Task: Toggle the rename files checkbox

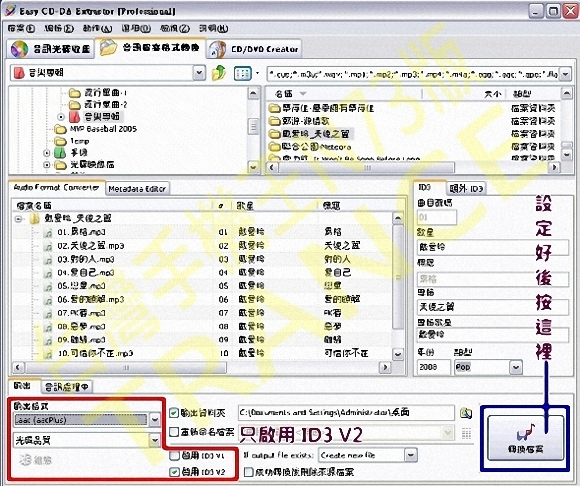Action: click(x=174, y=432)
